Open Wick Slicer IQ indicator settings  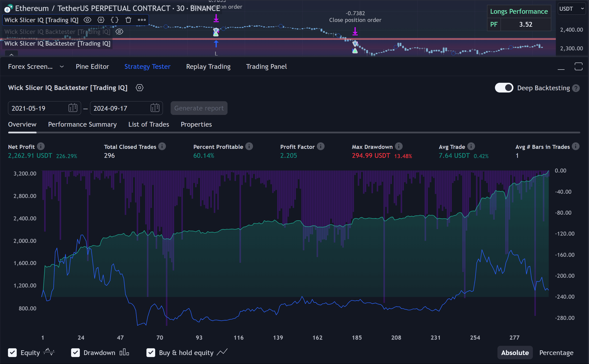[101, 20]
